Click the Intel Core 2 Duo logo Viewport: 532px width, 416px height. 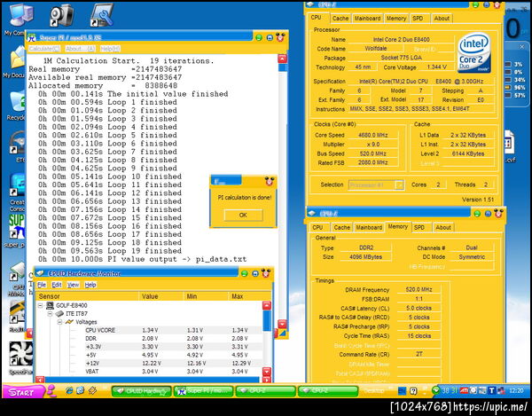[473, 52]
